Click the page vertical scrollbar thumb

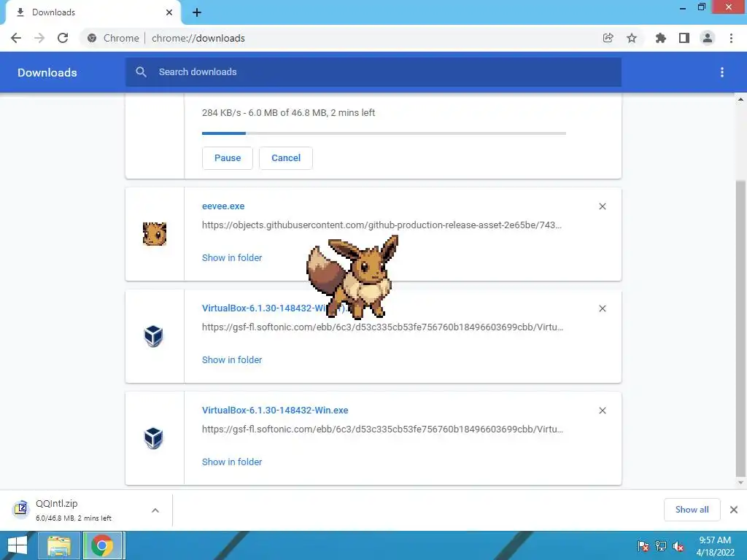(x=740, y=329)
